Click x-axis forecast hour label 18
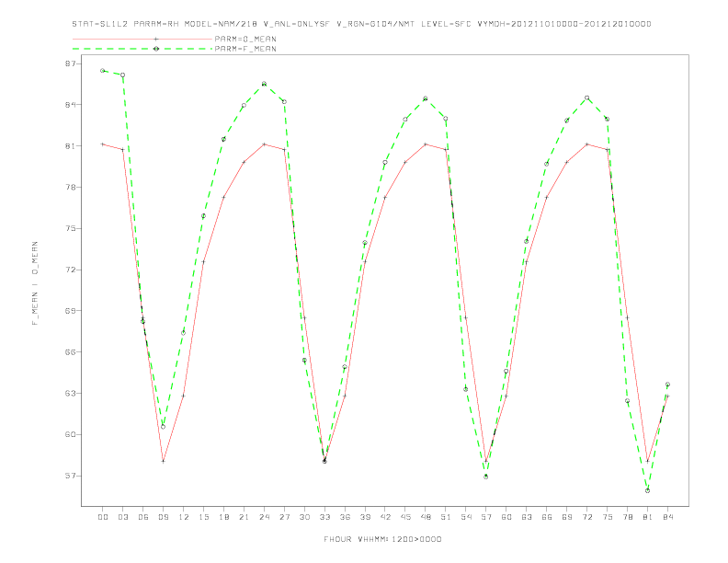728x563 pixels. pos(223,517)
